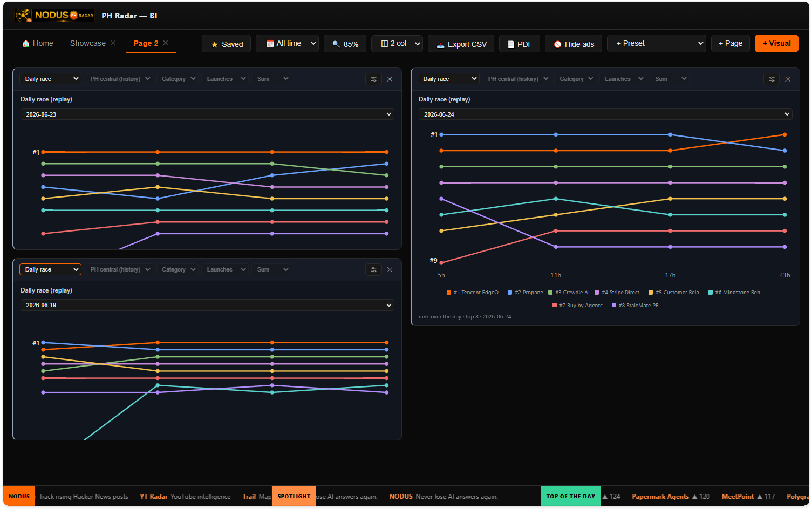Open the Saved star button
Screen dimensions: 812x509
point(227,44)
